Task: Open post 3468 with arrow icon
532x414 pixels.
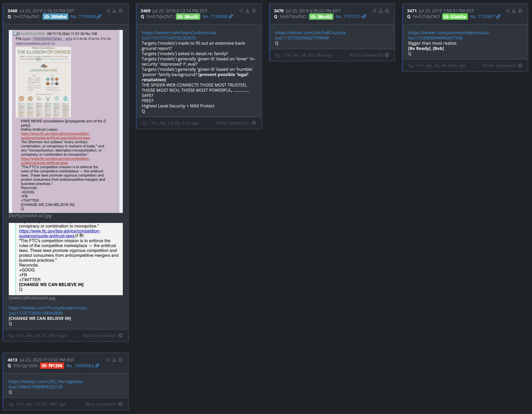Action: click(121, 11)
